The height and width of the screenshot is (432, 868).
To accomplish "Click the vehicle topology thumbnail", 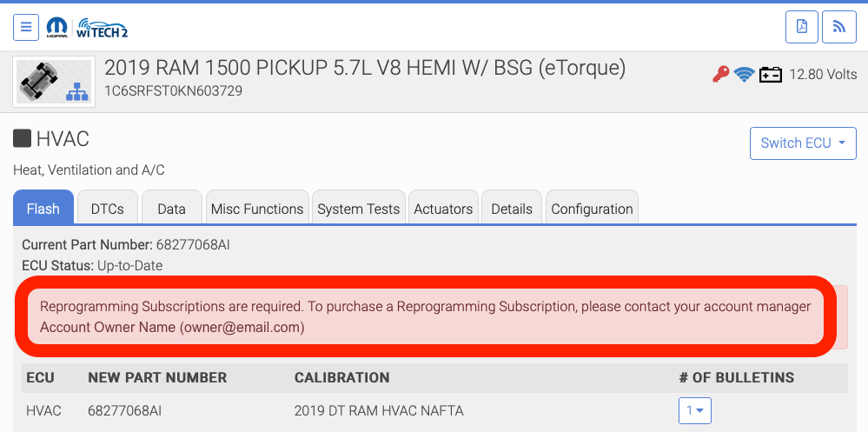I will 55,81.
